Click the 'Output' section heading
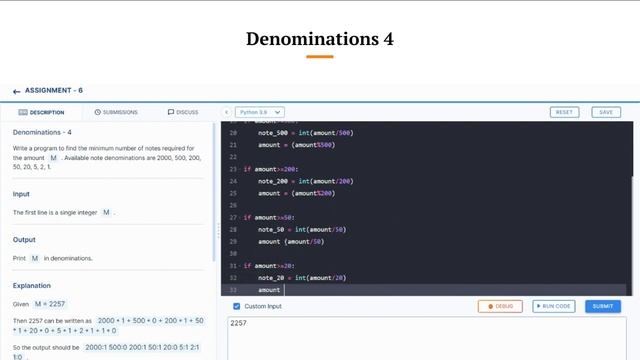 24,240
